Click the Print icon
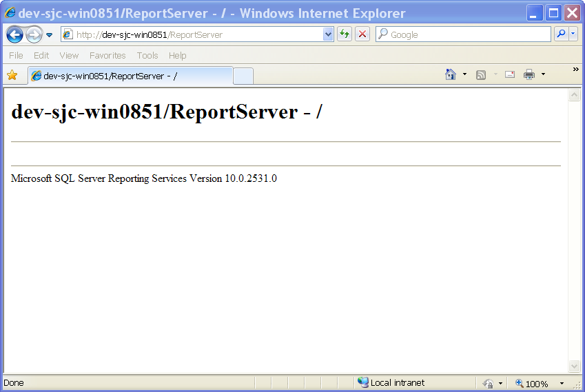Image resolution: width=585 pixels, height=392 pixels. point(528,75)
